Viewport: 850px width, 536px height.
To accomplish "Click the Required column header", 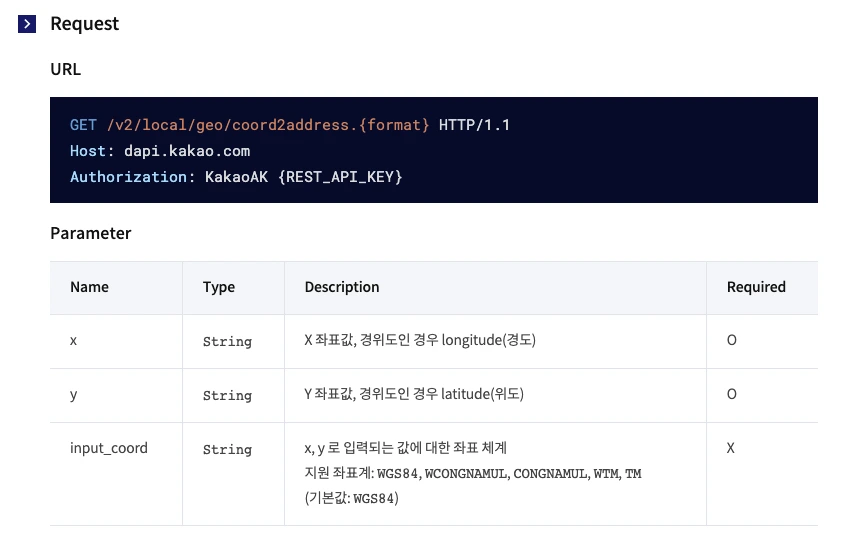I will tap(756, 287).
